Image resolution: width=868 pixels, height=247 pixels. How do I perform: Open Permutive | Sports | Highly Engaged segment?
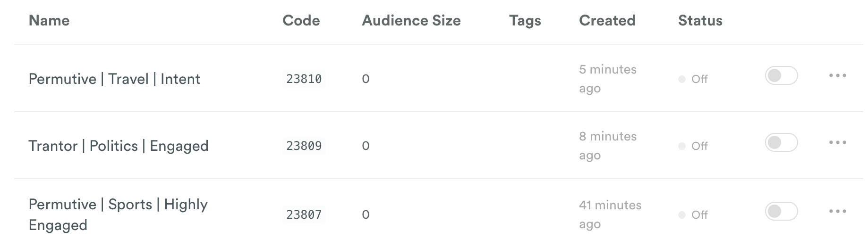118,214
